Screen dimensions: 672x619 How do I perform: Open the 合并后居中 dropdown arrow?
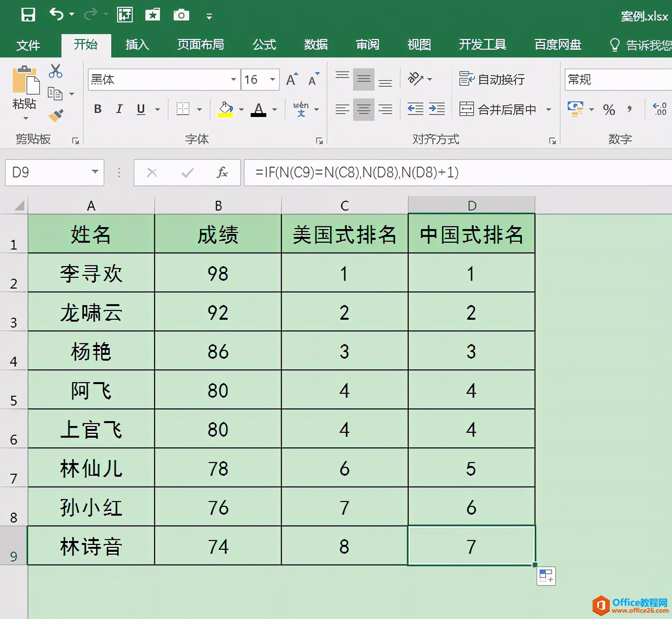click(x=549, y=110)
